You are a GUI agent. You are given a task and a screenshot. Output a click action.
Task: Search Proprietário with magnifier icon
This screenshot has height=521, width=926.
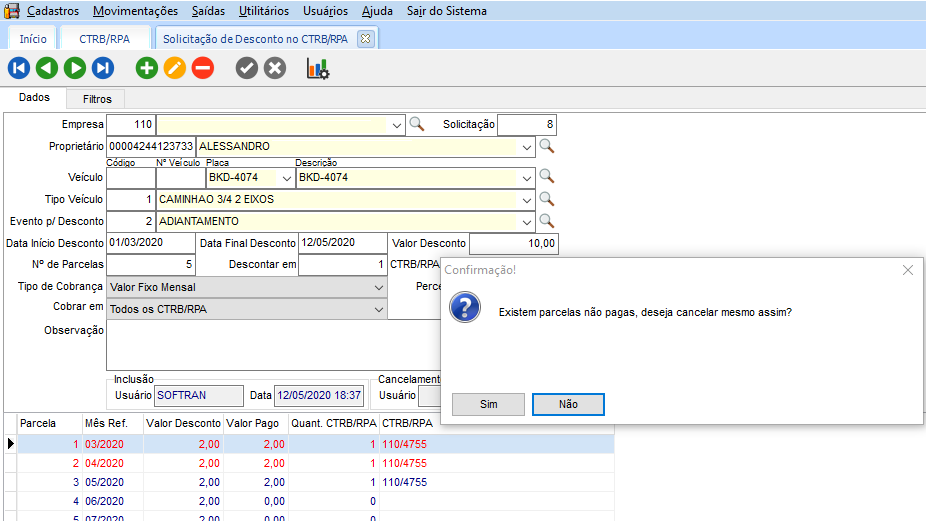tap(546, 146)
